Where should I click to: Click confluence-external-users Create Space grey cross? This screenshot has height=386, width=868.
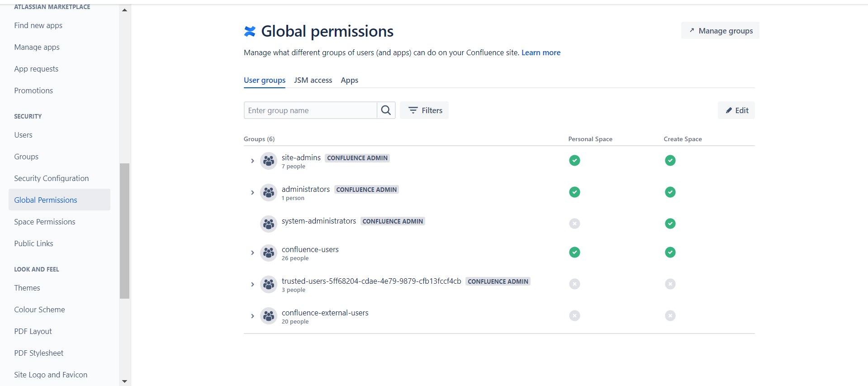[x=670, y=315]
